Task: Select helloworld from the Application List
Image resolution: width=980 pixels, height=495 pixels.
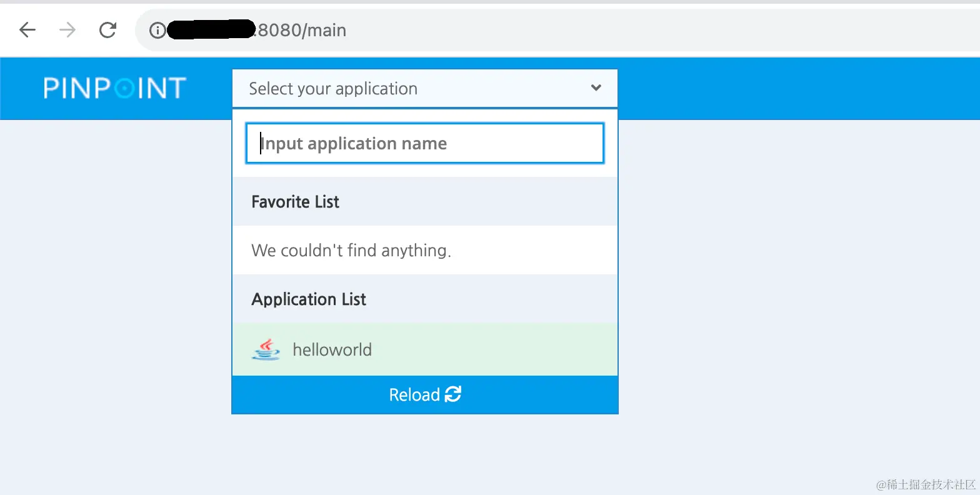Action: (x=332, y=349)
